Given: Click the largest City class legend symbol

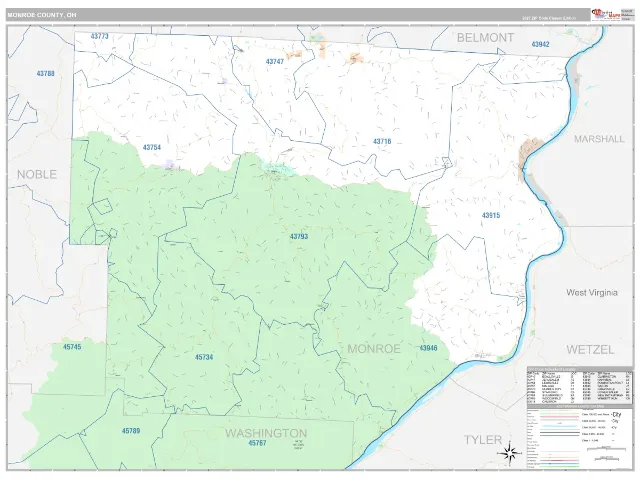Looking at the screenshot, I should point(617,414).
